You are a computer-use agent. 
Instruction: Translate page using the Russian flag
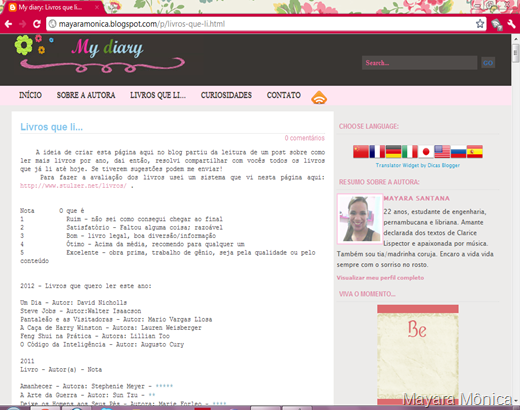tap(458, 152)
